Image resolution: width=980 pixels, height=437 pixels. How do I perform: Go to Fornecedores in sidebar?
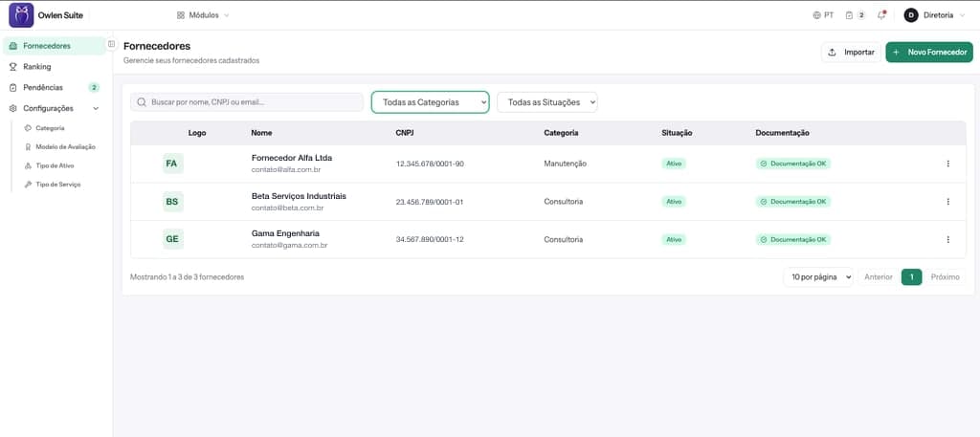point(54,46)
